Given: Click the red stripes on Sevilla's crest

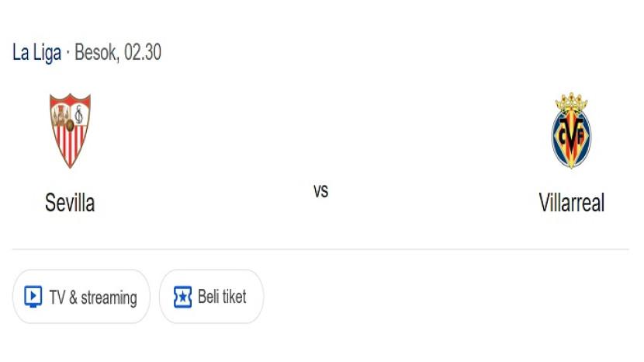Looking at the screenshot, I should pyautogui.click(x=70, y=148).
